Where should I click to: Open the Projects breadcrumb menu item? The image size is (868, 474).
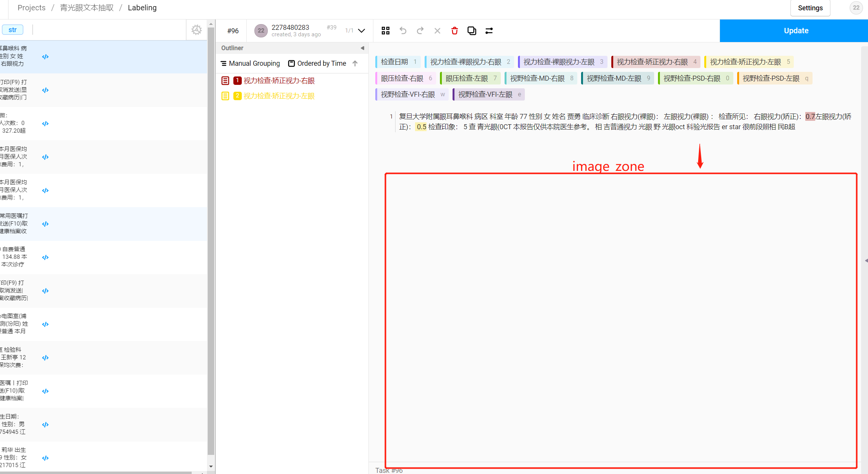(31, 8)
